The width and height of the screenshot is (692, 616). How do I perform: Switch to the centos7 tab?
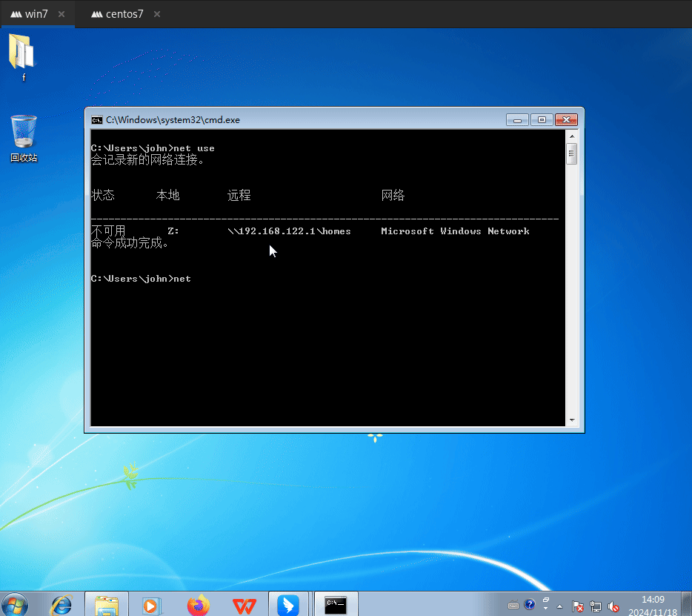tap(124, 14)
